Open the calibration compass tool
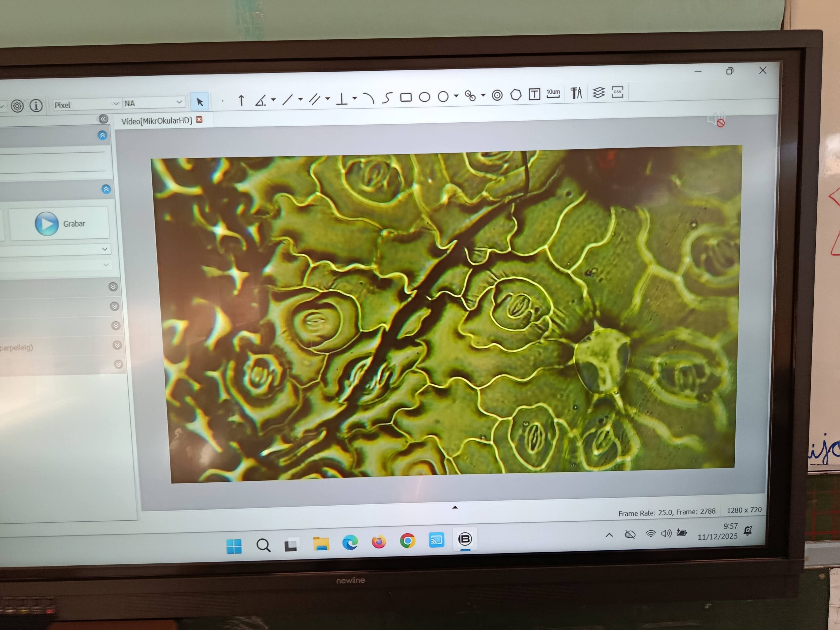The image size is (840, 630). click(x=576, y=93)
